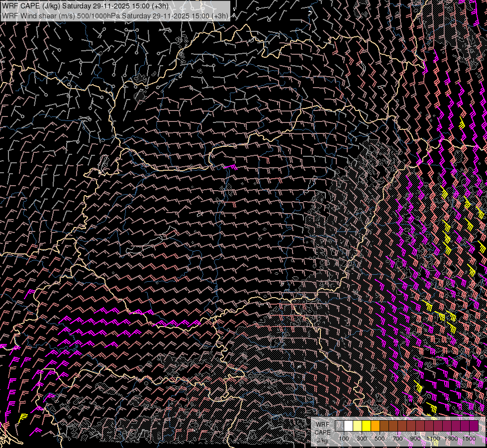Click the pale yellow CAPE legend swatch
Screen dimensions: 487x448
(358, 426)
